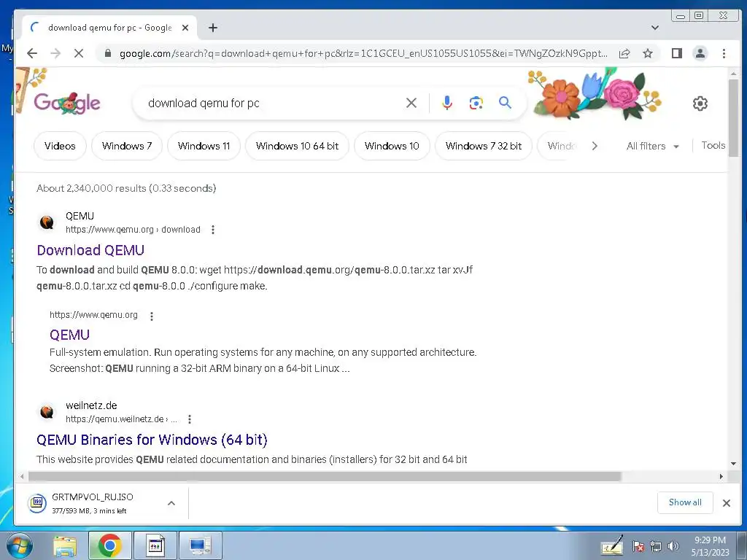Expand GRTMPVOL_RU.ISO download options chevron

pos(171,503)
